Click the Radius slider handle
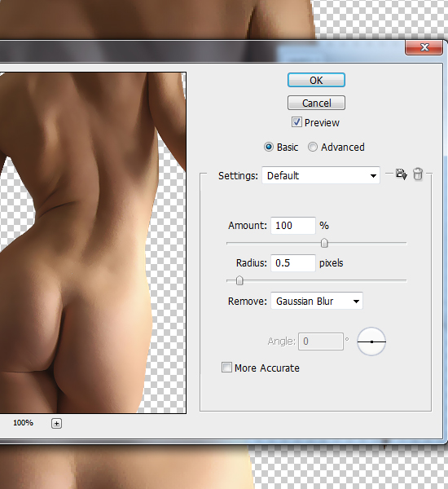 [x=239, y=280]
